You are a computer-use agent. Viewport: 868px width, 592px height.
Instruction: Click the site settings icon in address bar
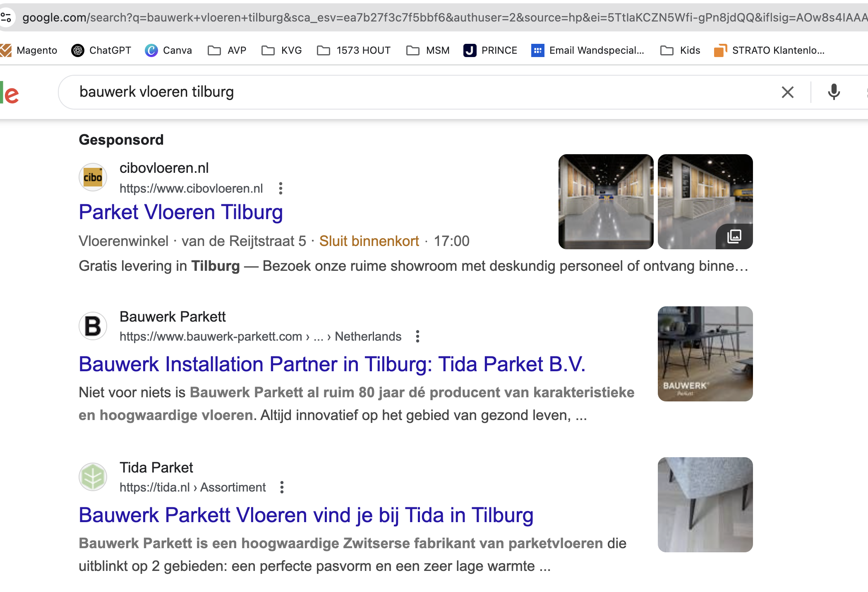(6, 17)
